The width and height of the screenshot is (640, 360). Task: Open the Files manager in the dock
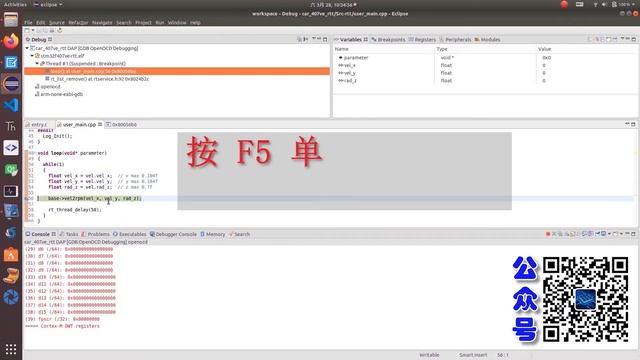pyautogui.click(x=11, y=19)
